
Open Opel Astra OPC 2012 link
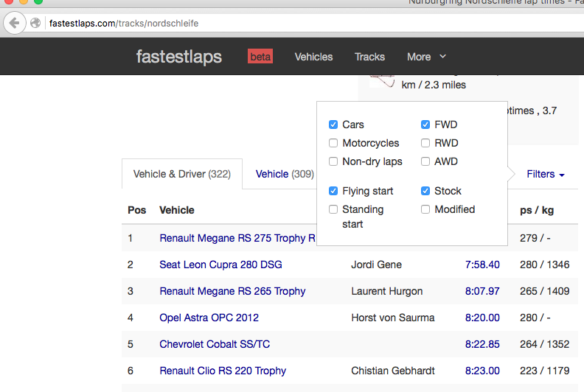click(x=209, y=318)
